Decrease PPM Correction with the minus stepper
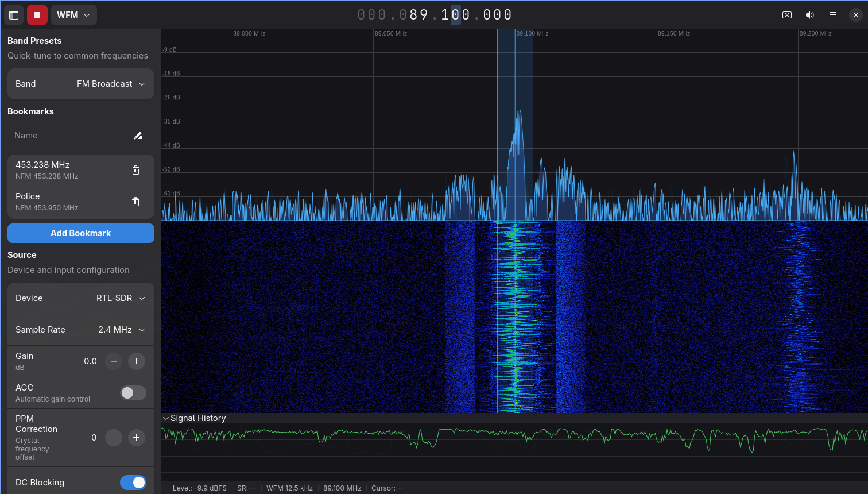 113,438
